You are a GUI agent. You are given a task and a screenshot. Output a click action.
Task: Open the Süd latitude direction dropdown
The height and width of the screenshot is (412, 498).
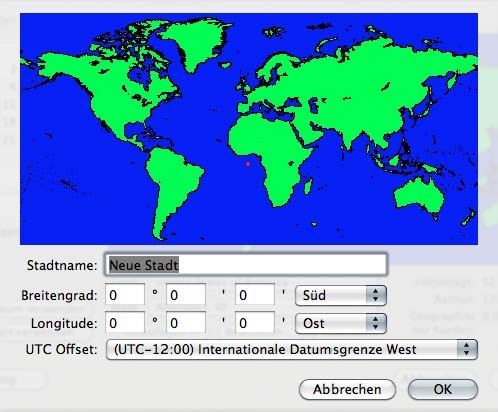coord(341,295)
